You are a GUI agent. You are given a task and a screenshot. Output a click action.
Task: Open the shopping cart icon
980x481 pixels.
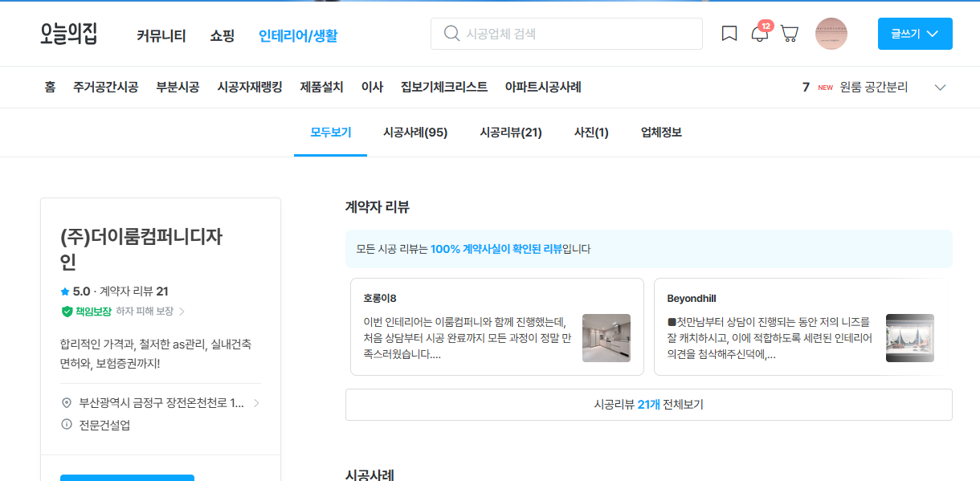point(790,34)
